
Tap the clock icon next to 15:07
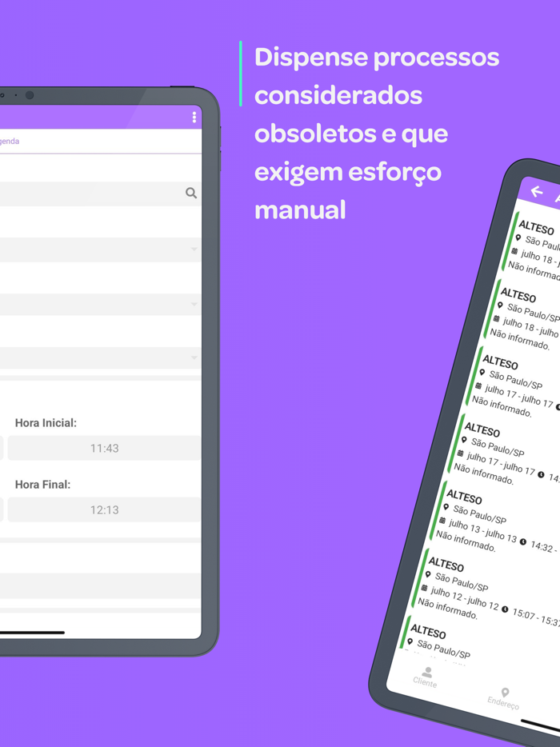coord(505,609)
